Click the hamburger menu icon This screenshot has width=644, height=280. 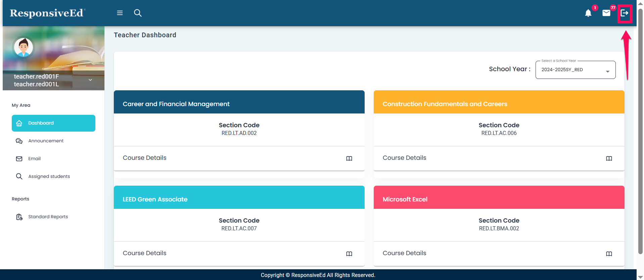(120, 13)
